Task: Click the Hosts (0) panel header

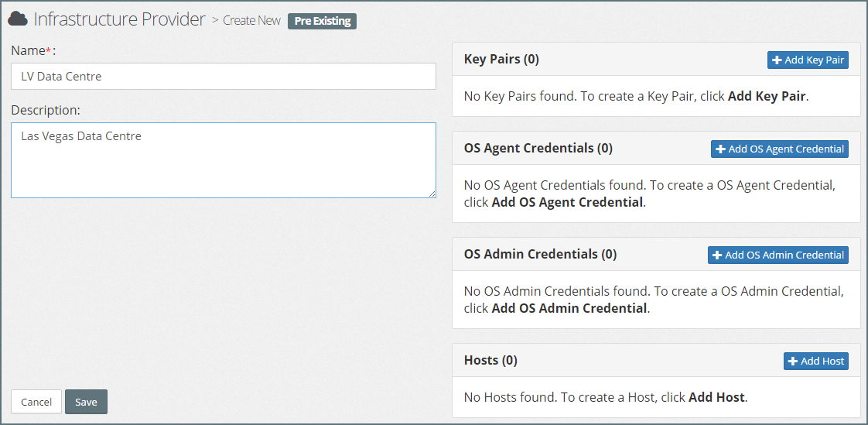Action: point(490,360)
